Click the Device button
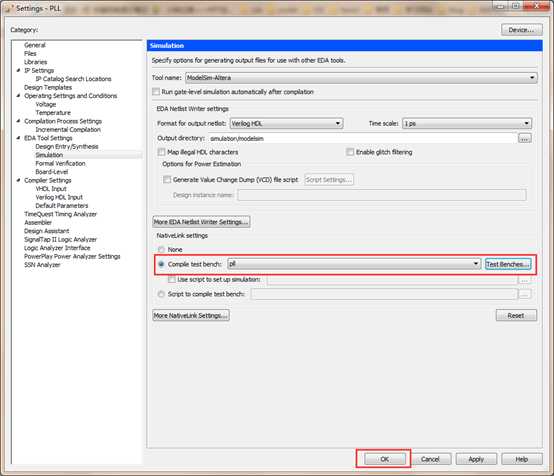The height and width of the screenshot is (476, 554). [521, 30]
